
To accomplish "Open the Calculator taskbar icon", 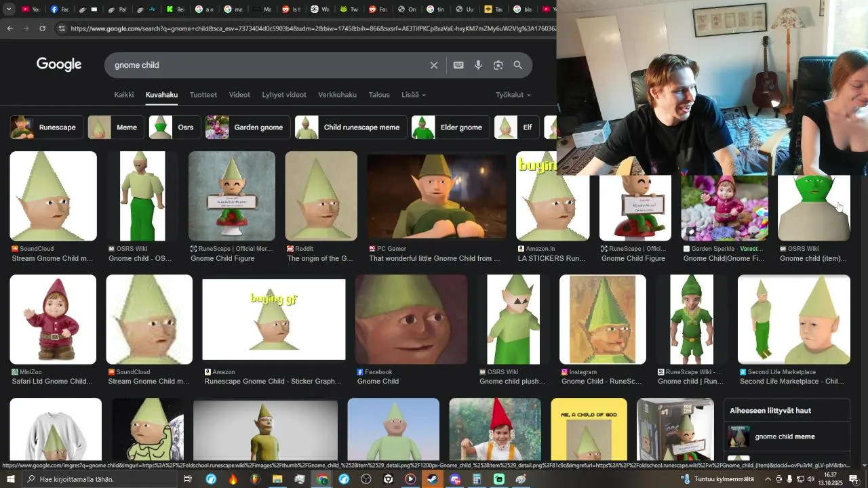I will [x=477, y=479].
